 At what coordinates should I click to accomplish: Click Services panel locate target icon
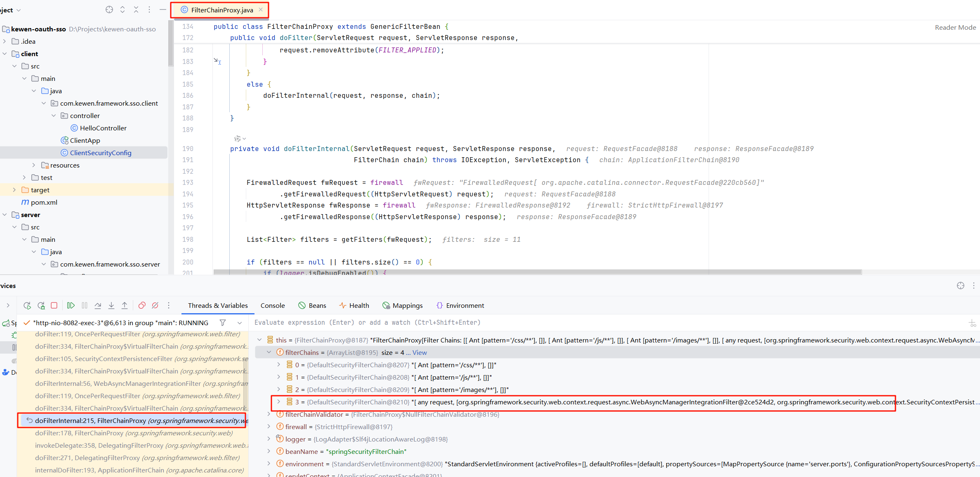coord(961,286)
